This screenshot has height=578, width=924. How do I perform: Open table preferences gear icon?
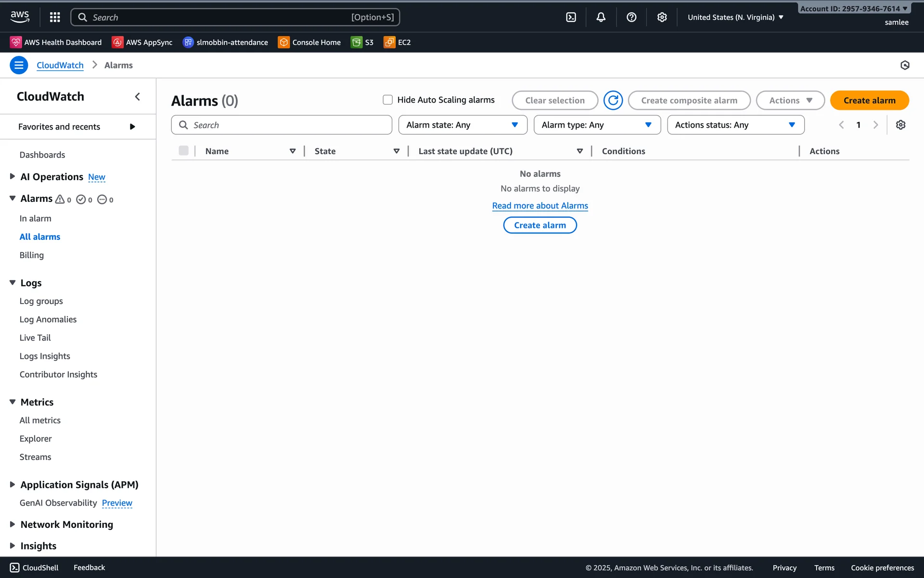click(900, 125)
